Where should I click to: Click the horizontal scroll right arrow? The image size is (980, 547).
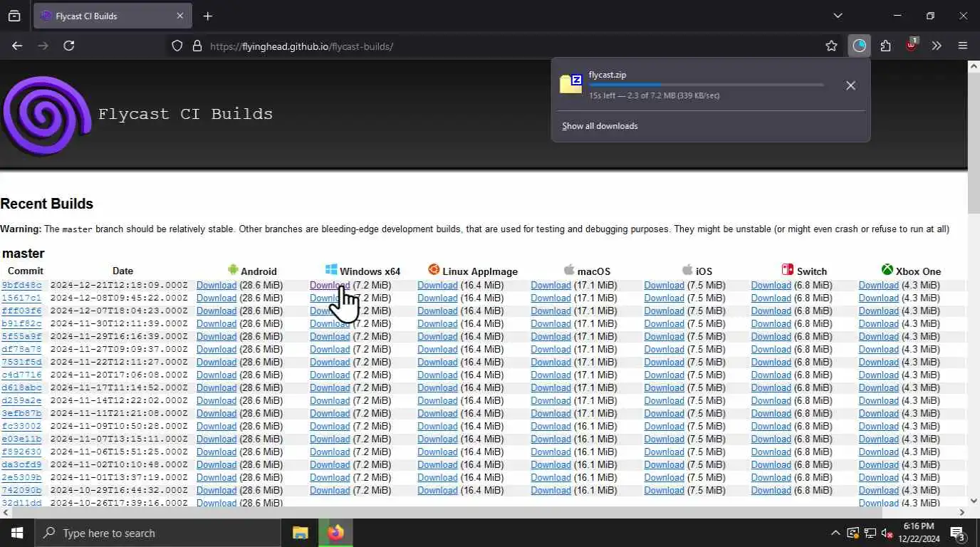962,512
